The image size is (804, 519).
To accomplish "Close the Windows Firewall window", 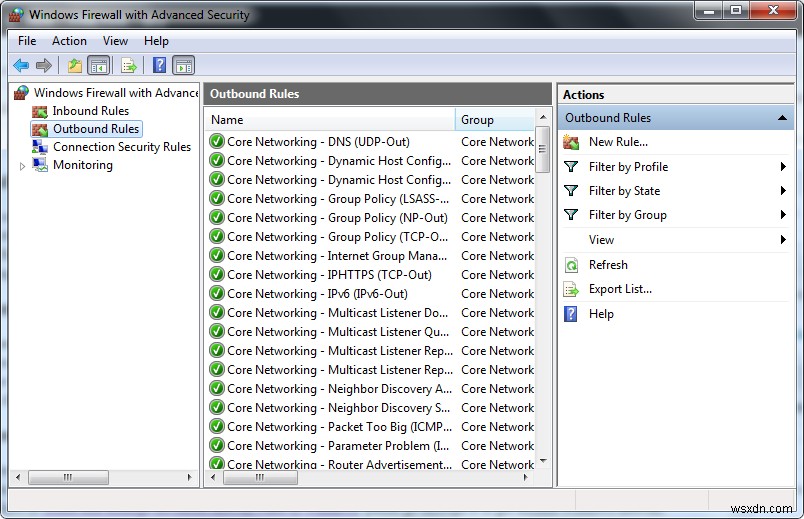I will pyautogui.click(x=773, y=10).
